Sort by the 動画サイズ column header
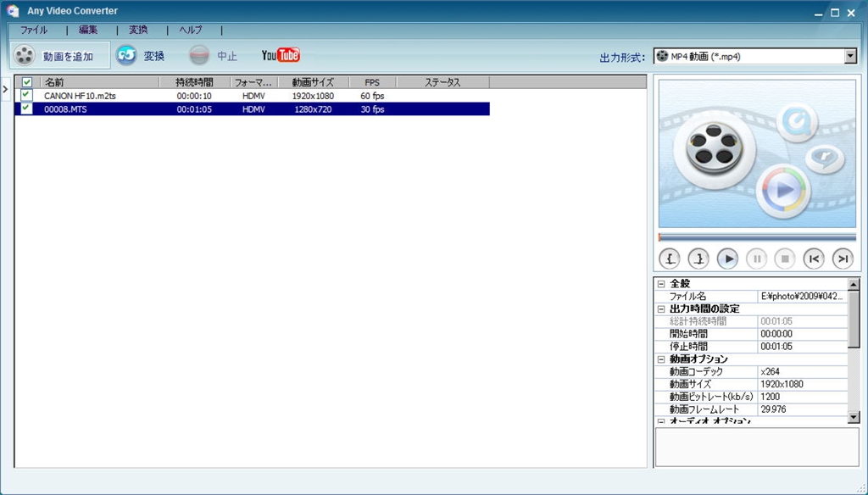 [x=313, y=82]
